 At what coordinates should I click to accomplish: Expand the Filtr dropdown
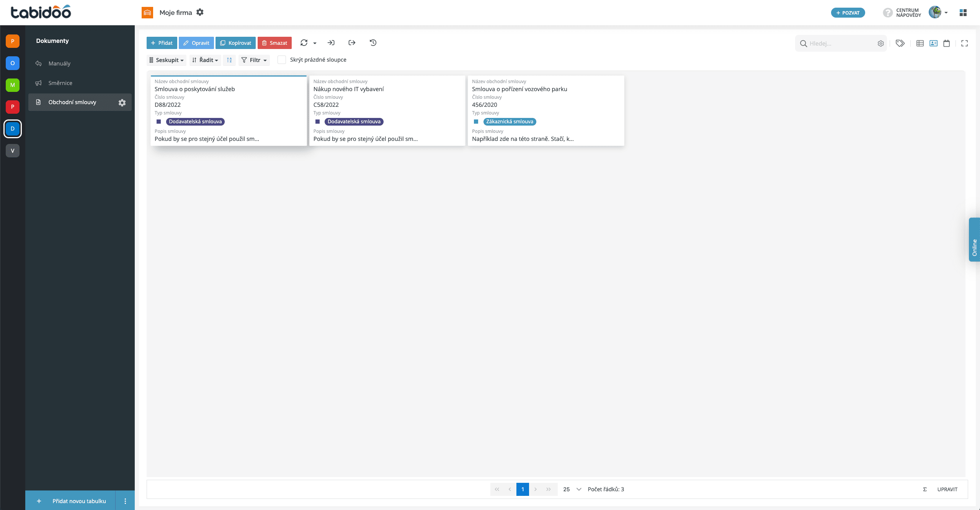tap(254, 60)
